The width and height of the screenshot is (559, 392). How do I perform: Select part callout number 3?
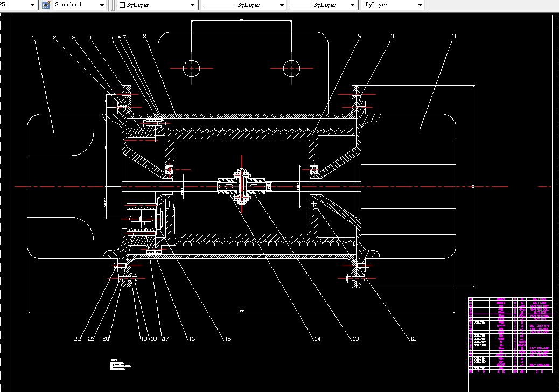point(74,37)
